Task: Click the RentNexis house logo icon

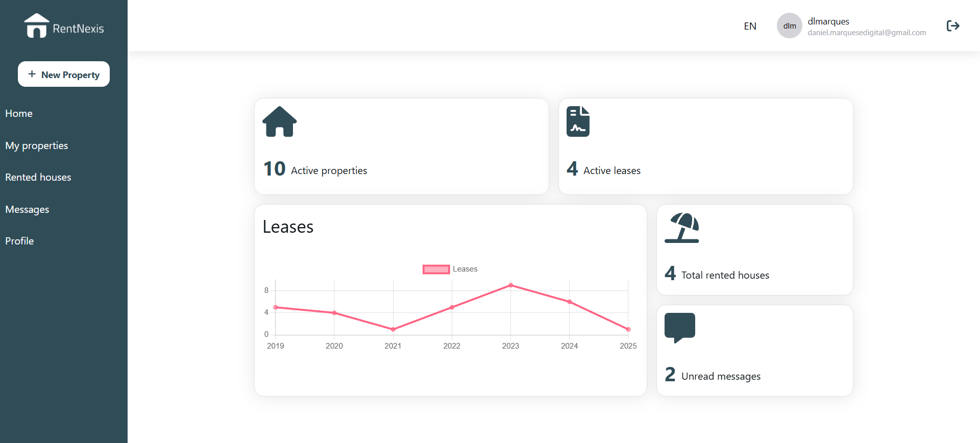Action: pyautogui.click(x=36, y=26)
